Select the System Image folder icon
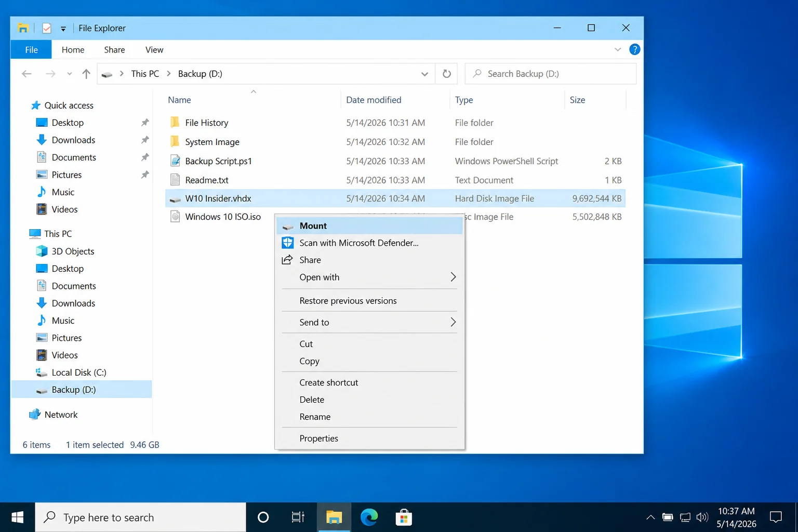Viewport: 798px width, 532px height. click(x=175, y=142)
